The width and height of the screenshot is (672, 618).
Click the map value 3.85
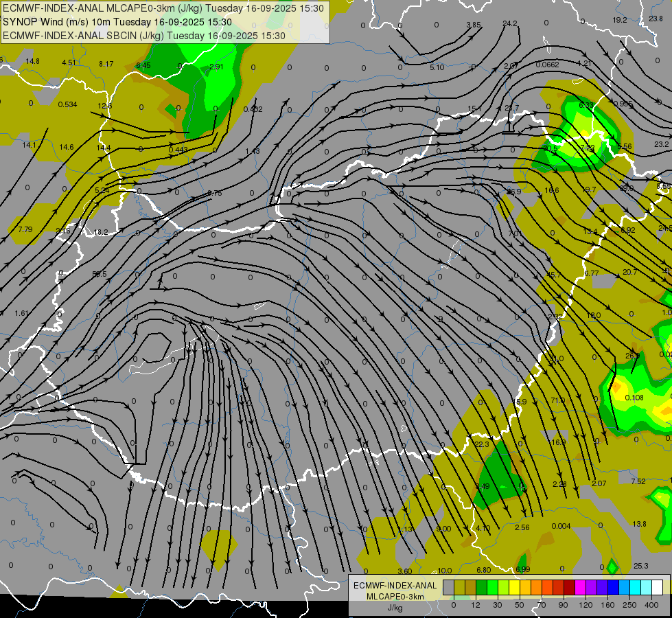point(474,25)
